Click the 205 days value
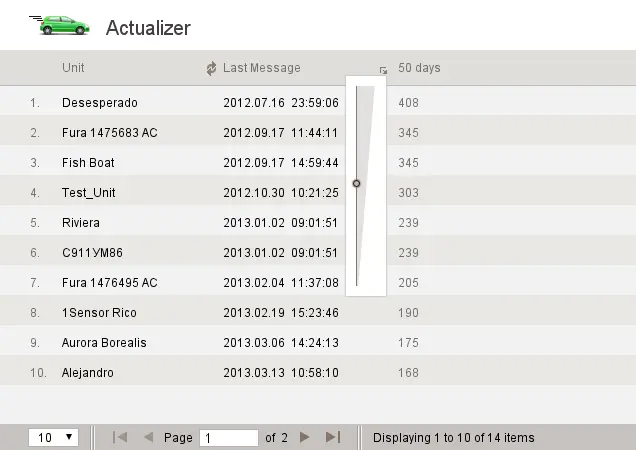The image size is (636, 450). (408, 283)
